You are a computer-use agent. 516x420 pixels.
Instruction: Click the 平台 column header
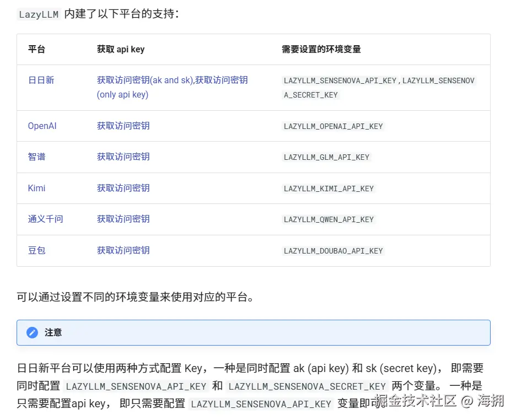(x=36, y=50)
